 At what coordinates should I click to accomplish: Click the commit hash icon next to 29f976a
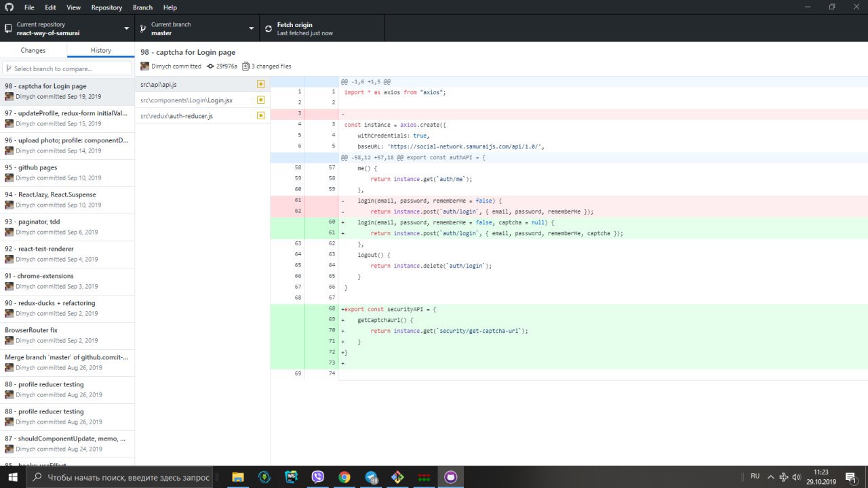210,66
